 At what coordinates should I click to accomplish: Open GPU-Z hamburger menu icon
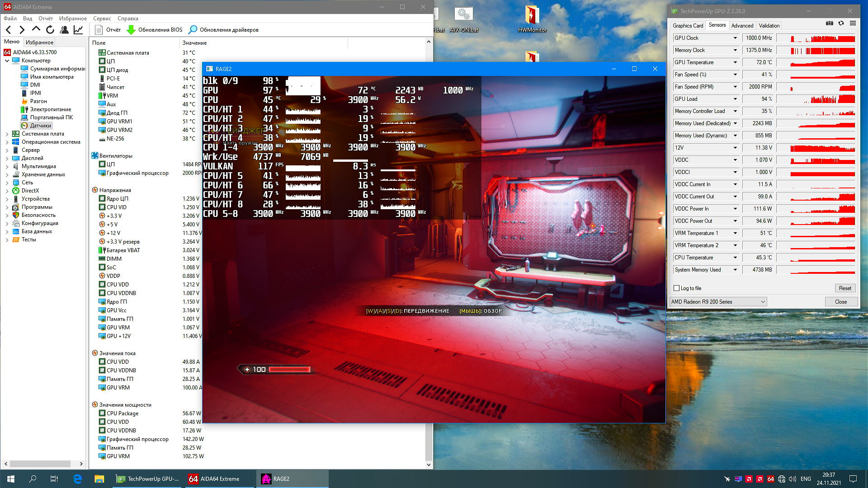853,23
